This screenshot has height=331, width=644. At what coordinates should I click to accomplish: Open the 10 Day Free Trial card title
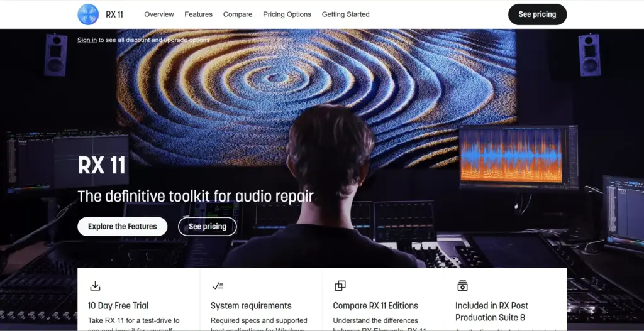coord(118,306)
